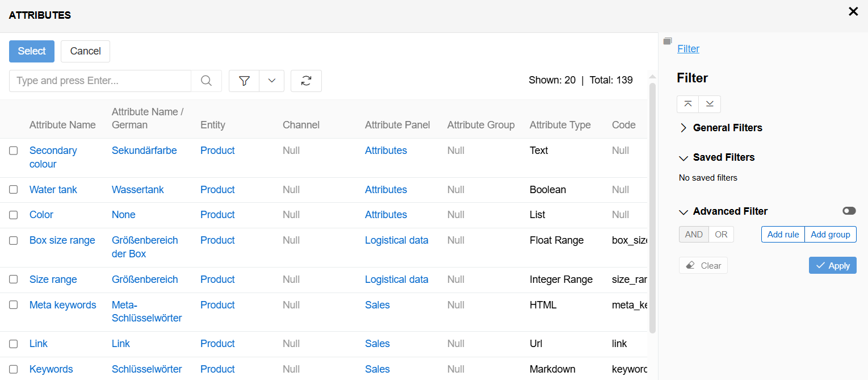
Task: Check the Water tank row checkbox
Action: [x=14, y=190]
